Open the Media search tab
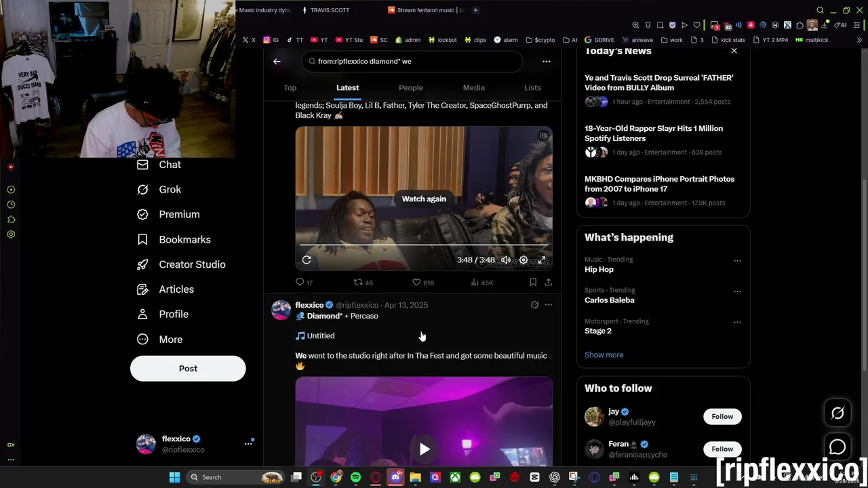 (x=473, y=87)
